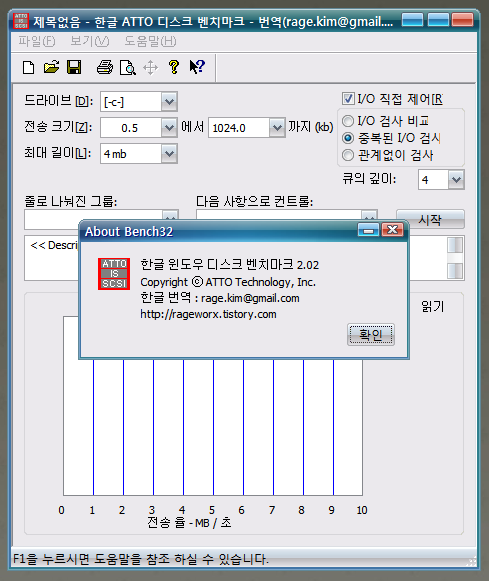The image size is (489, 581).
Task: Click the 확인 button in the About dialog
Action: [371, 335]
